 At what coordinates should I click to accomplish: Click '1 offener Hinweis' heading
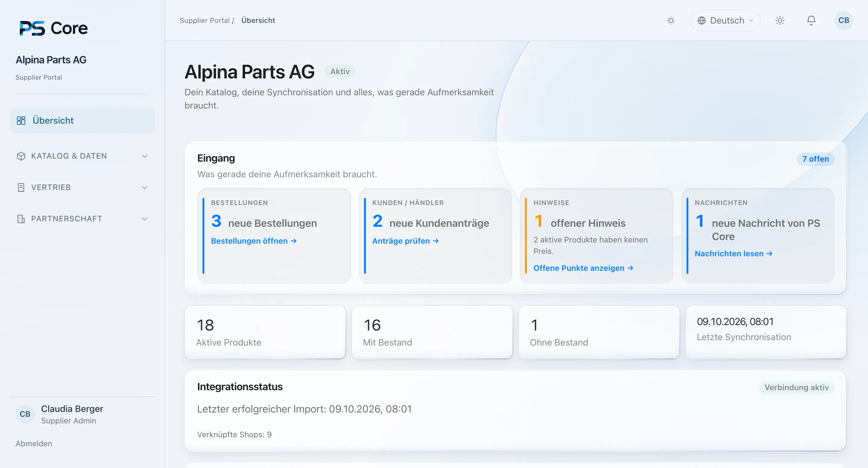click(580, 222)
